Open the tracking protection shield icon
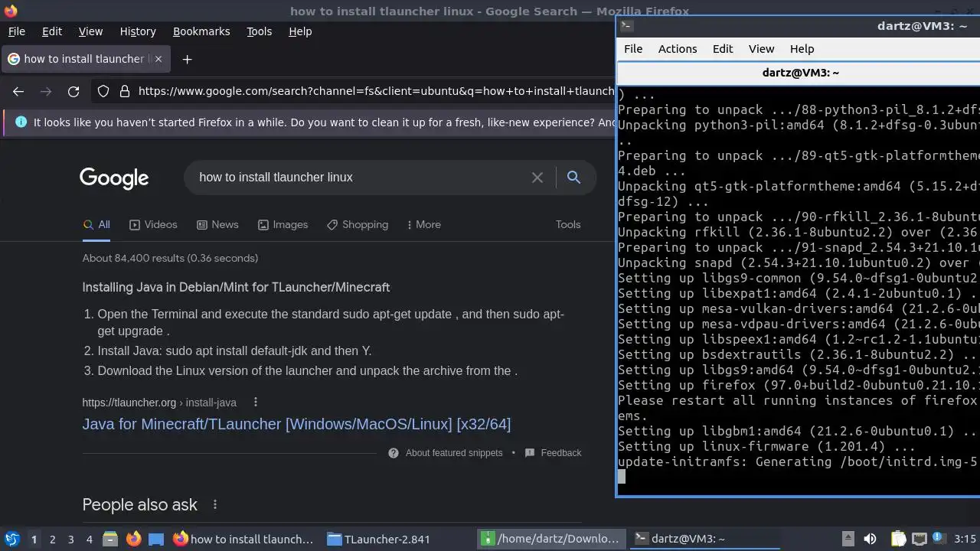 (x=103, y=92)
